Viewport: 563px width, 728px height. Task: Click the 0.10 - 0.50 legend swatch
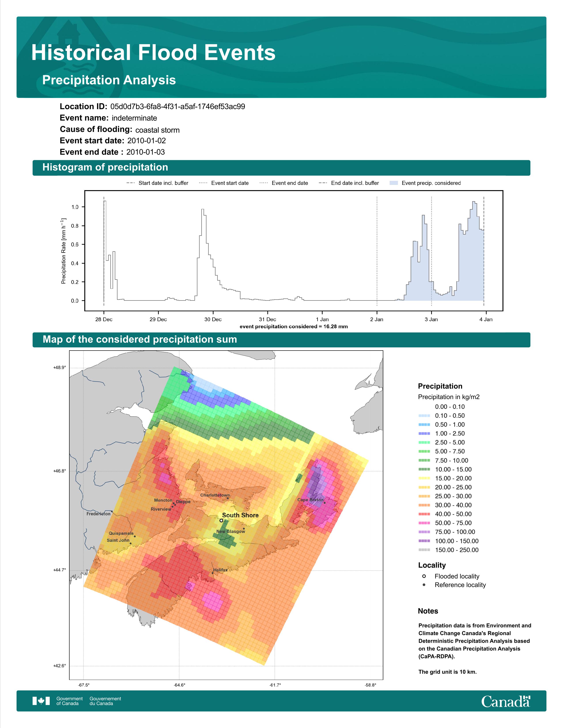[x=424, y=416]
